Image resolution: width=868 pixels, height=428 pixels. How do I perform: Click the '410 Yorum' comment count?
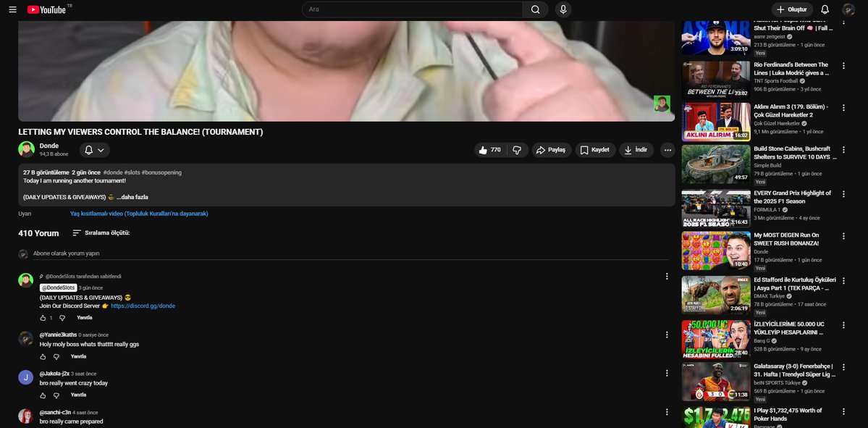click(38, 233)
